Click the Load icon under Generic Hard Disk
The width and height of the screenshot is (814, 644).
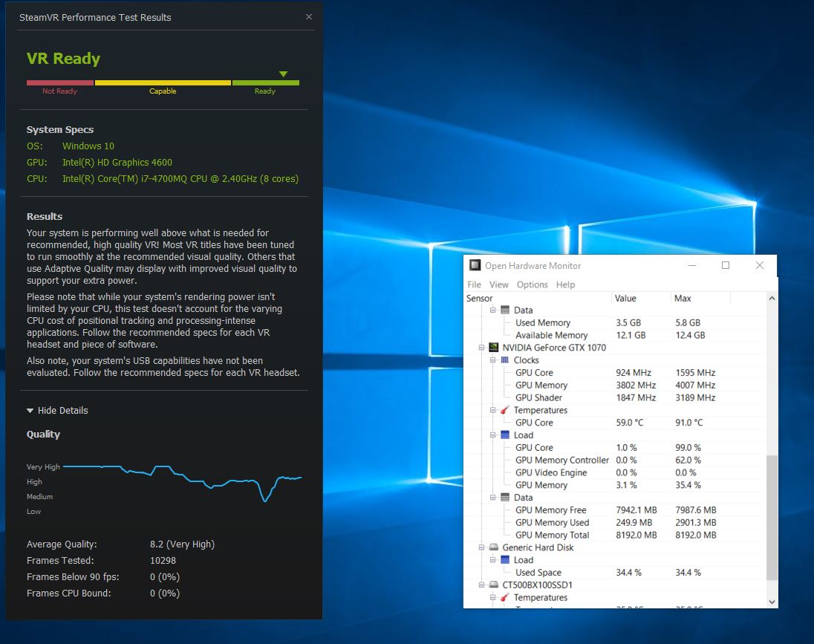[504, 559]
